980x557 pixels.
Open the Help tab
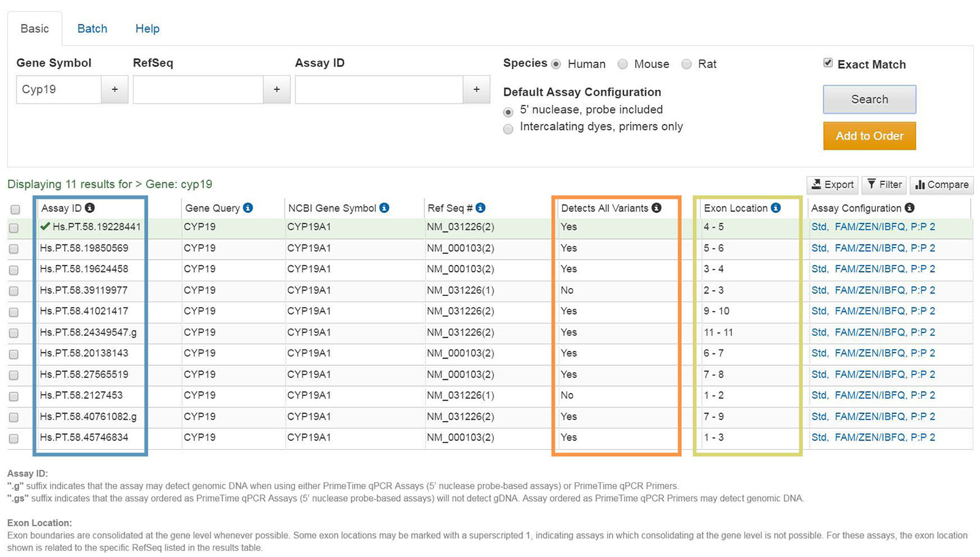pos(147,29)
